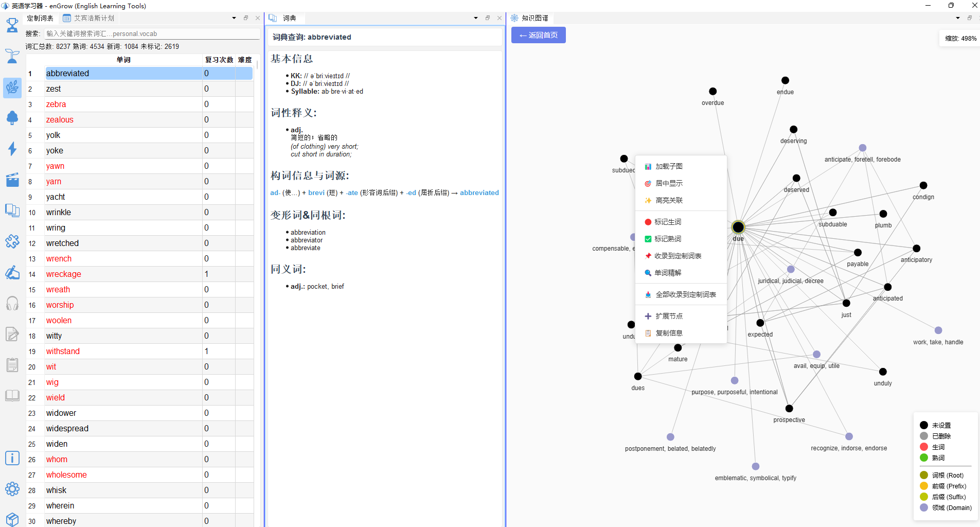This screenshot has height=527, width=980.
Task: Choose 复制信息 from context menu
Action: [681, 333]
